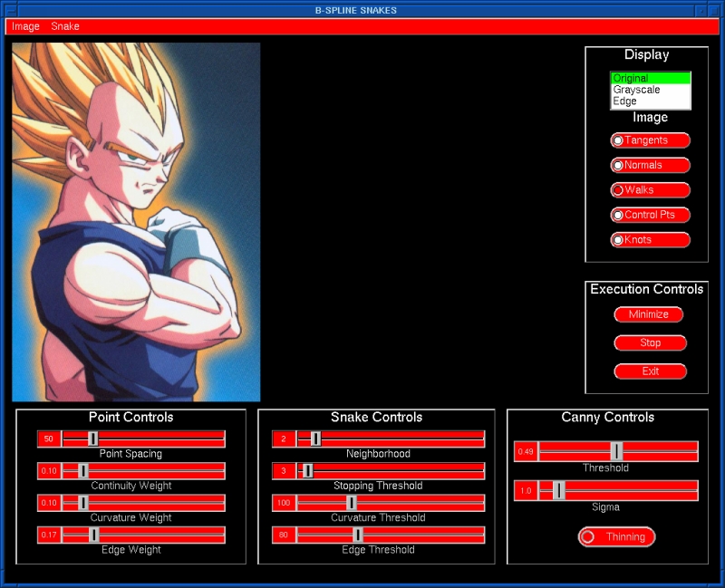Click the Stopping Threshold slider handle
Image resolution: width=725 pixels, height=588 pixels.
[x=308, y=470]
